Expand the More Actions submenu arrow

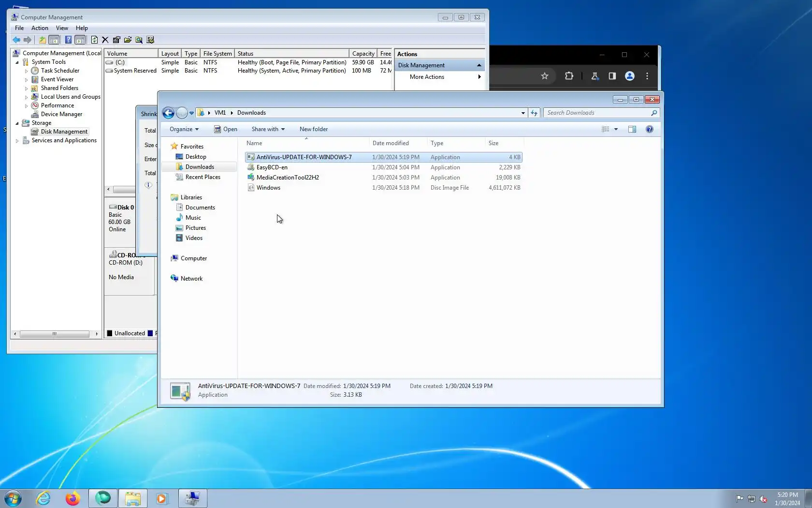(479, 77)
